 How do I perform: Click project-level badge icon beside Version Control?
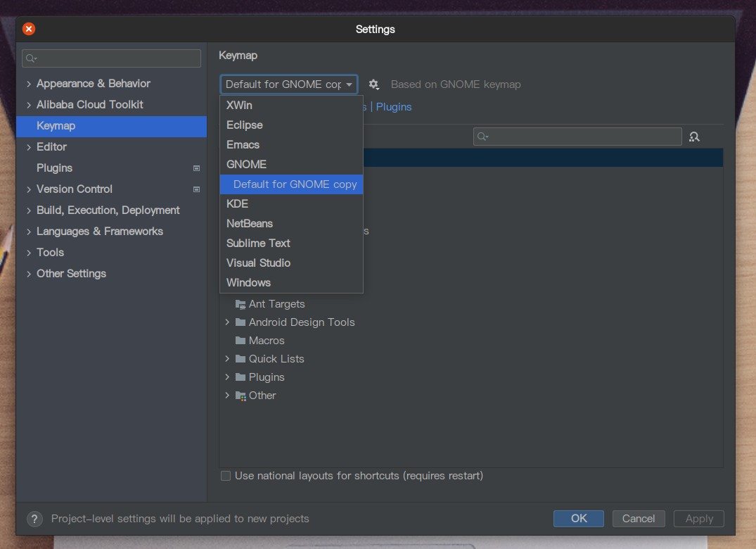click(196, 189)
